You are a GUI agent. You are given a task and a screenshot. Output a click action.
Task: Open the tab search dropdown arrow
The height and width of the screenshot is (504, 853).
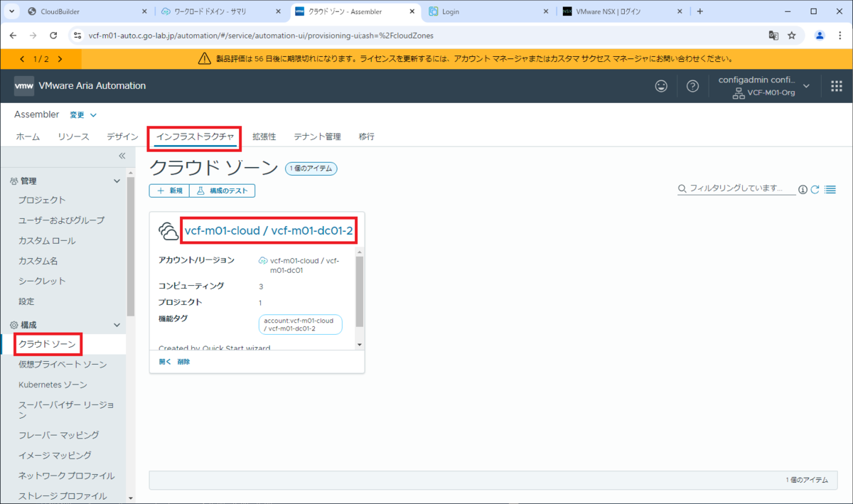tap(12, 11)
